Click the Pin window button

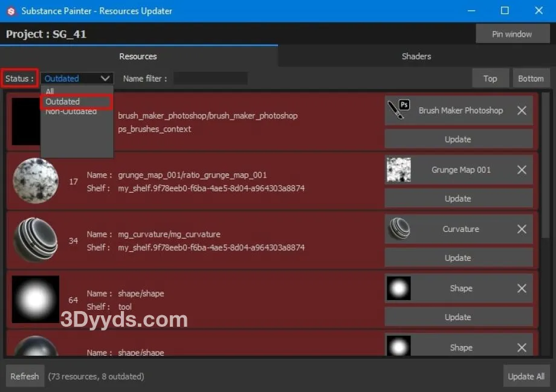pyautogui.click(x=511, y=34)
